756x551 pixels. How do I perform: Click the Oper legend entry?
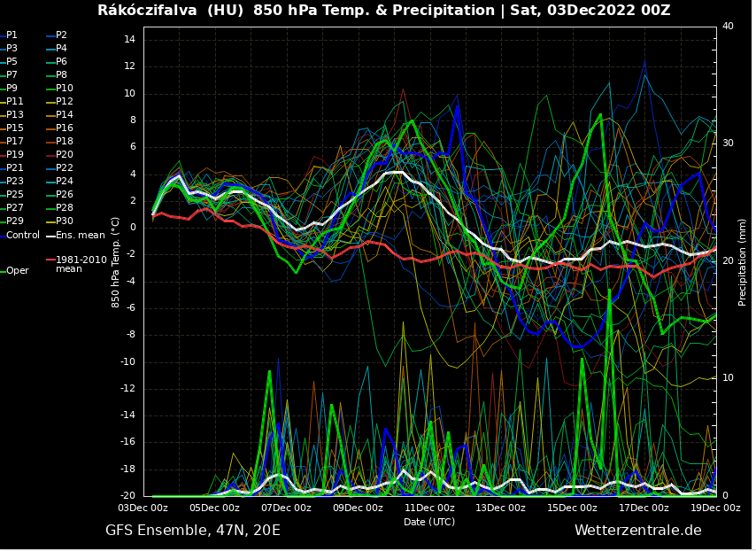[18, 271]
